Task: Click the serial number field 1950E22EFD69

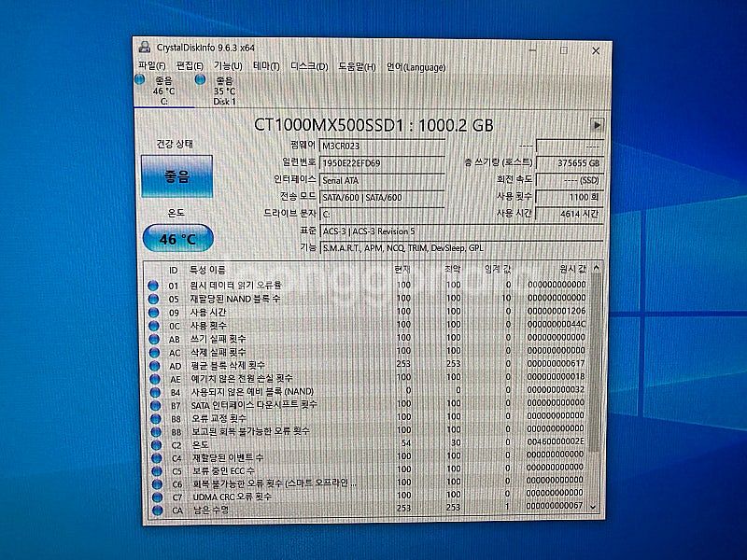Action: (382, 163)
